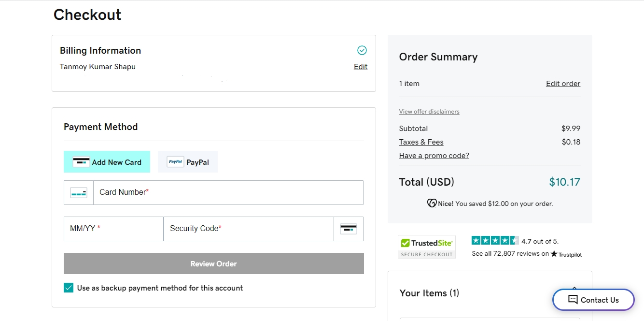Focus the Card Number input field
Viewport: 644px width, 321px height.
coord(228,193)
